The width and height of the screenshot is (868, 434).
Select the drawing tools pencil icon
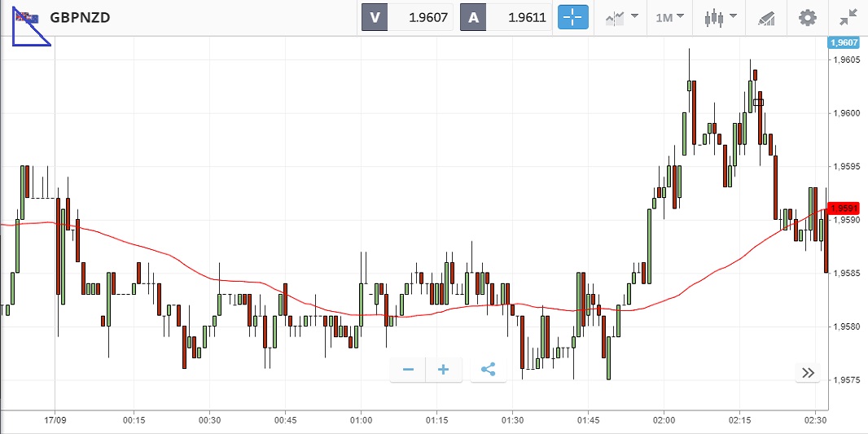pos(766,17)
